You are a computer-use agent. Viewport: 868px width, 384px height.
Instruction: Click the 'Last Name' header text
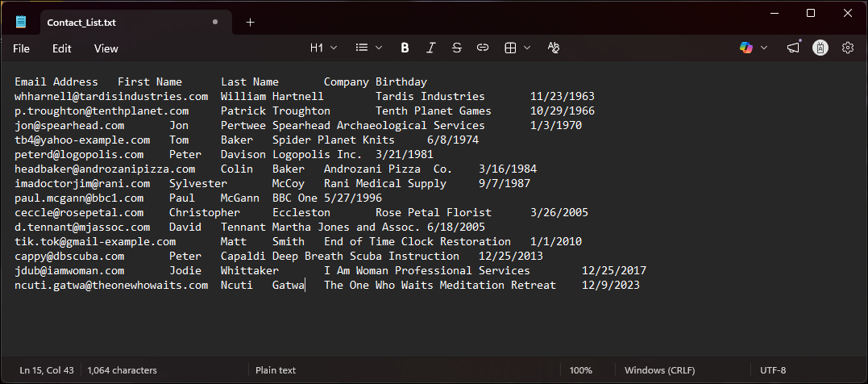click(250, 82)
